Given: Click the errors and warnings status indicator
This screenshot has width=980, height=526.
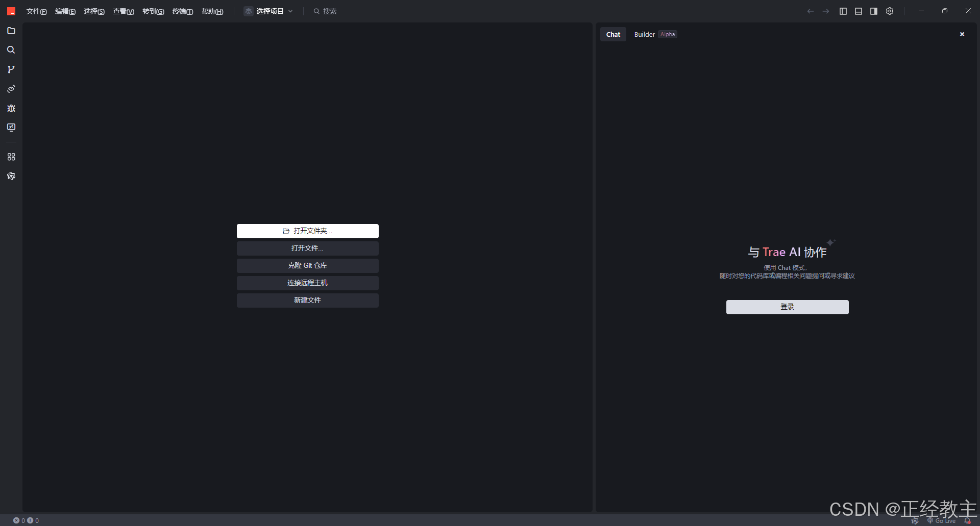Looking at the screenshot, I should [x=26, y=520].
